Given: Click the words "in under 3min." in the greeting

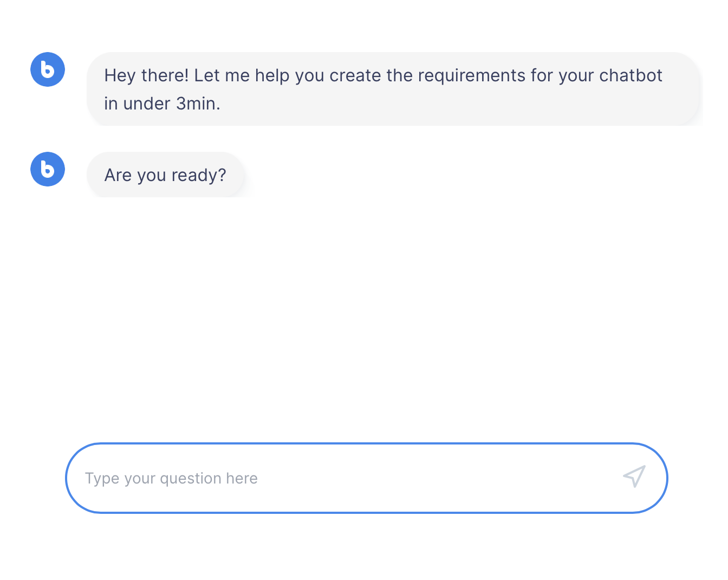Looking at the screenshot, I should point(162,103).
